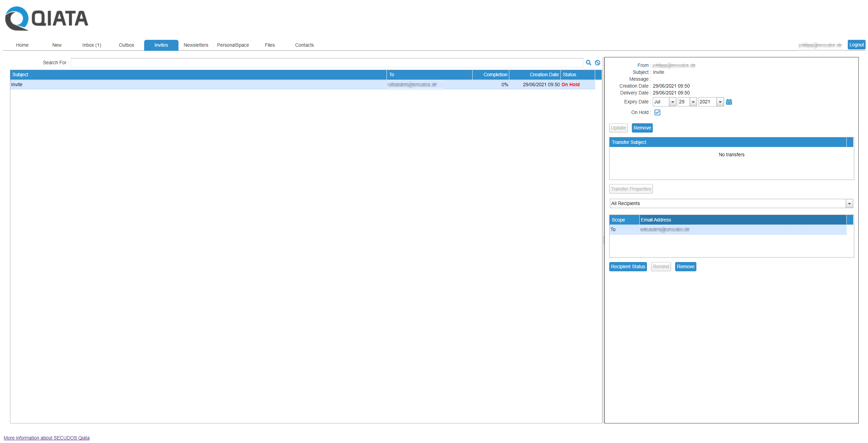Click the Logout button
The image size is (868, 443).
[x=856, y=45]
